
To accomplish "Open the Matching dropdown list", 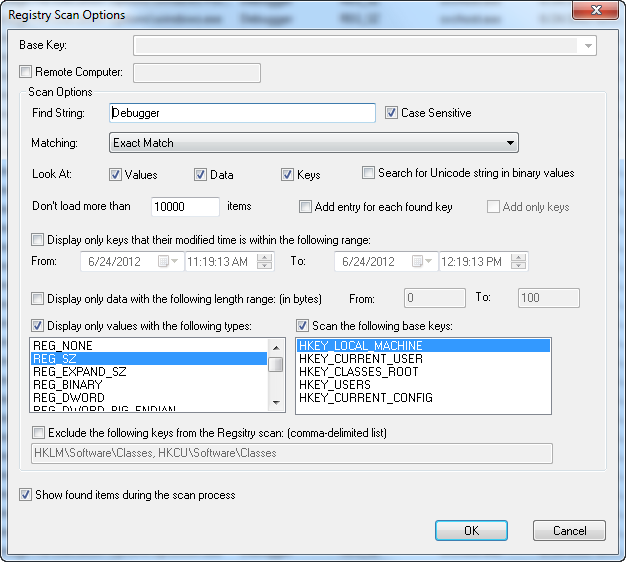I will point(510,143).
